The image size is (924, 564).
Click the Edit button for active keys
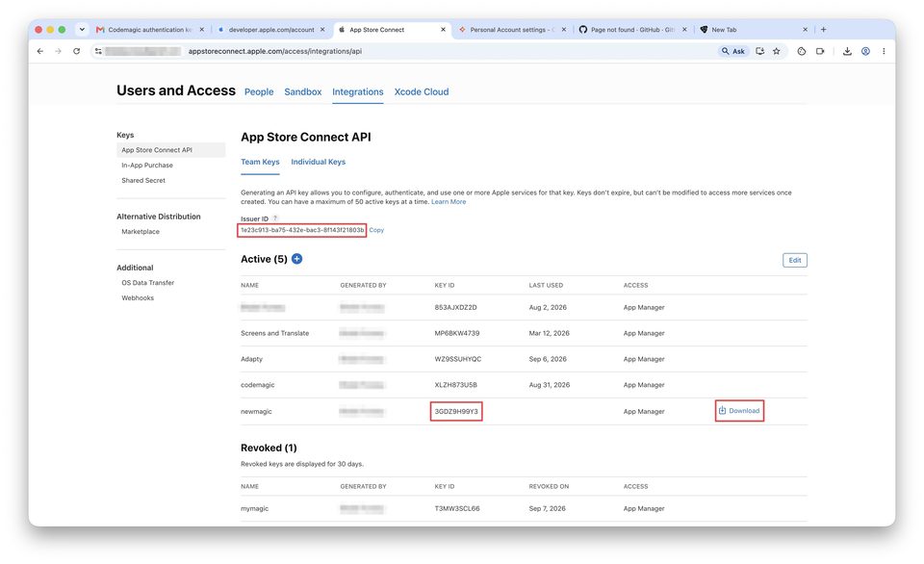tap(795, 261)
